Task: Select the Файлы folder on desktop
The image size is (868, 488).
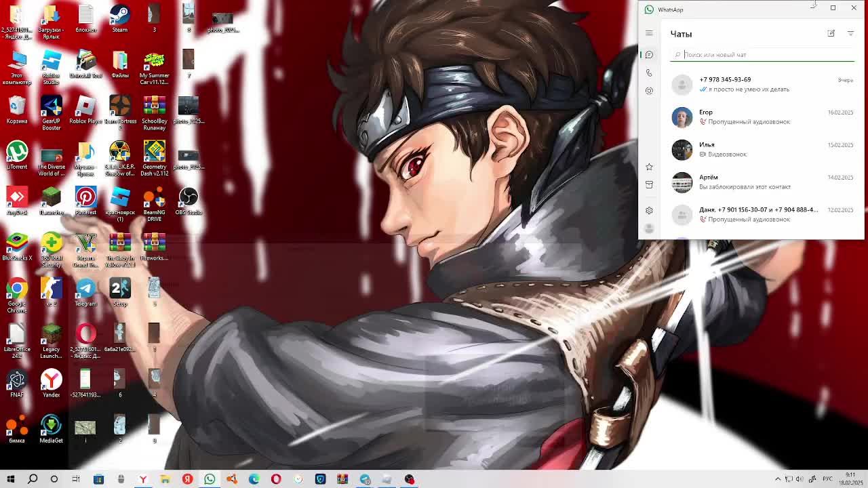Action: [x=120, y=64]
